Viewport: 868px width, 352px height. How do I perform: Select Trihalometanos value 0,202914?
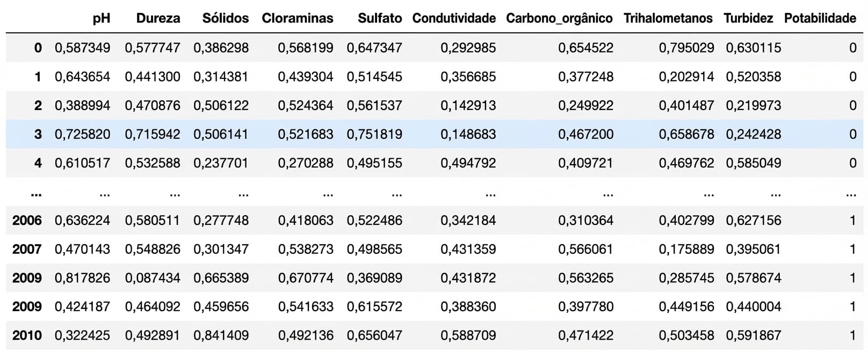pyautogui.click(x=686, y=77)
